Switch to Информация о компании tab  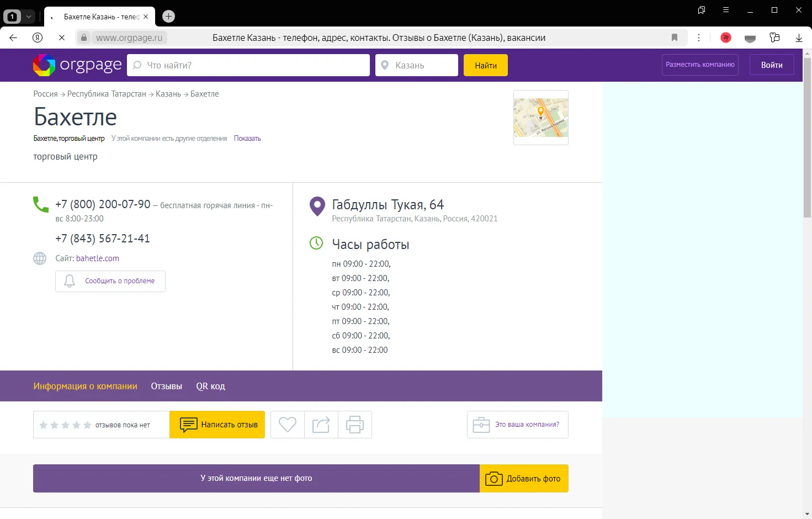coord(85,386)
